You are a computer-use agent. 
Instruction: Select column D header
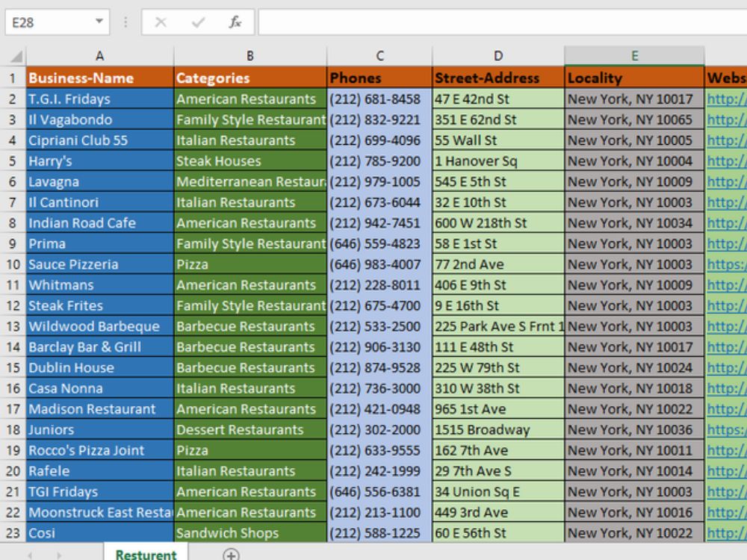[x=498, y=56]
